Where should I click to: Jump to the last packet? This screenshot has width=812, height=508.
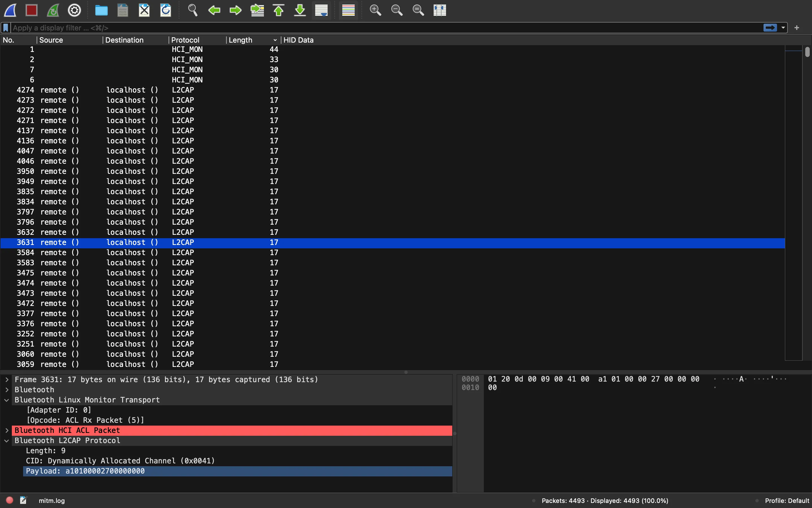click(x=300, y=10)
